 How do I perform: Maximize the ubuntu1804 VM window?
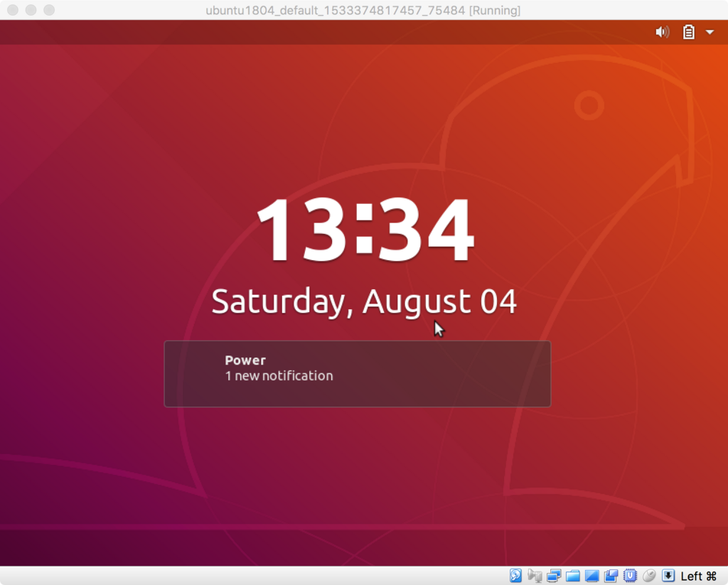[49, 10]
